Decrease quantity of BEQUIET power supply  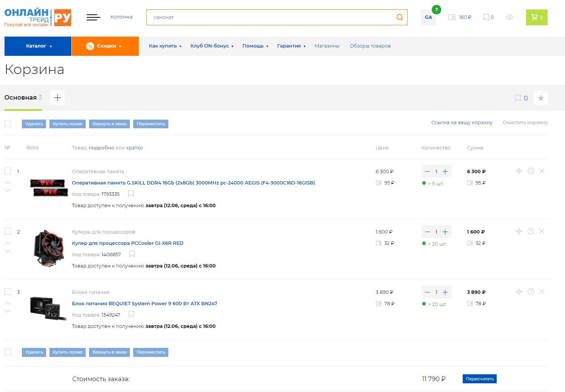click(x=427, y=292)
